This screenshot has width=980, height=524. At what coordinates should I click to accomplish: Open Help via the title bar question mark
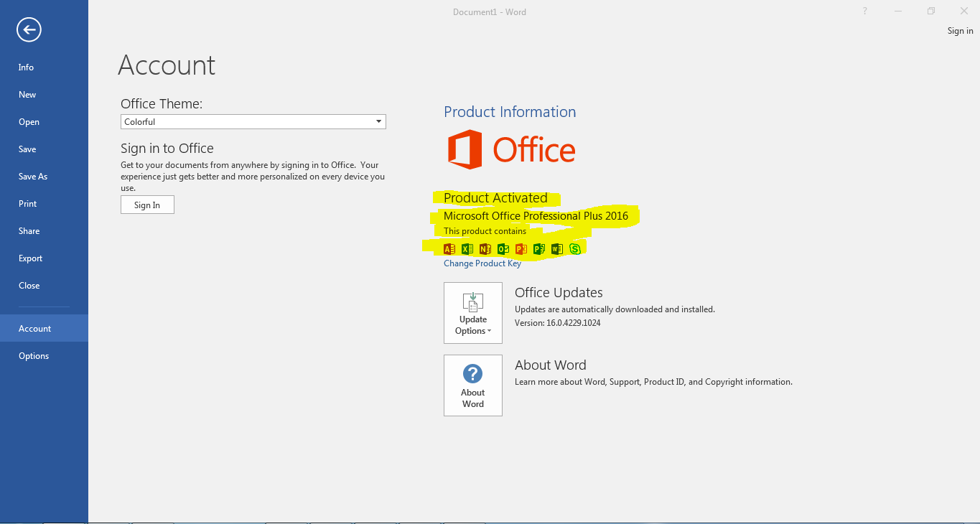pos(865,11)
